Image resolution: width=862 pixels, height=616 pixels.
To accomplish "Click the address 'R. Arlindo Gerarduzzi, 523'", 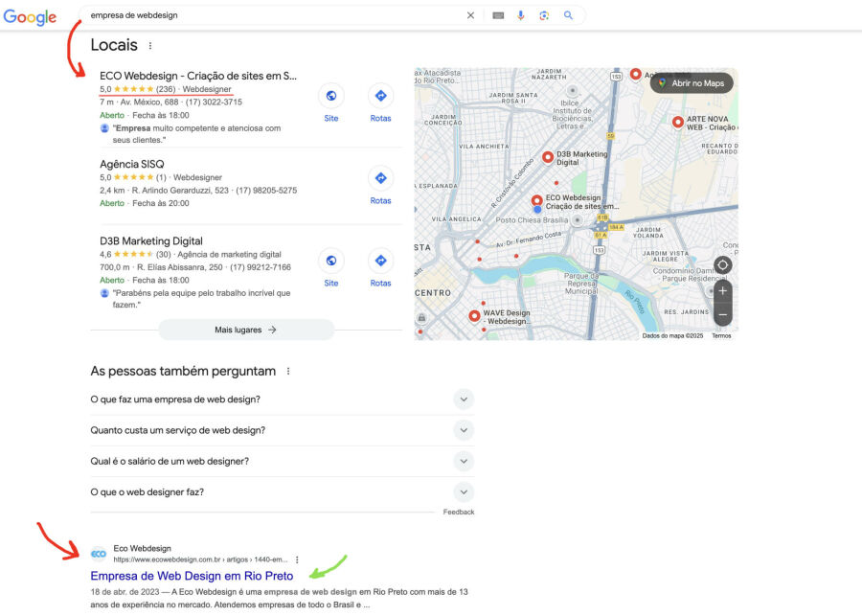I will tap(180, 191).
